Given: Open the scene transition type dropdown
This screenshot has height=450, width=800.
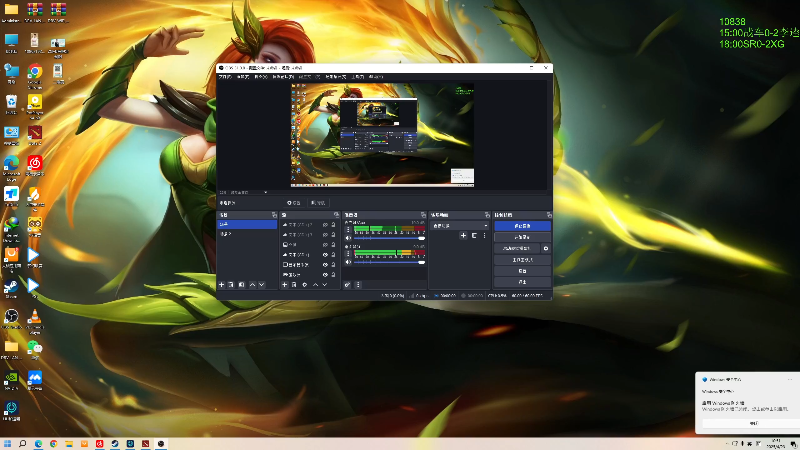Looking at the screenshot, I should click(x=460, y=226).
